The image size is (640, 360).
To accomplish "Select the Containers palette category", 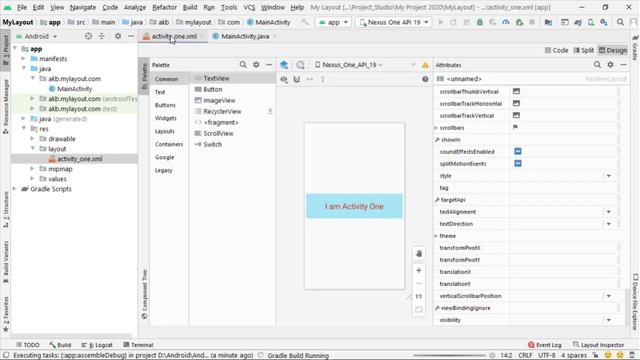I will pos(169,144).
